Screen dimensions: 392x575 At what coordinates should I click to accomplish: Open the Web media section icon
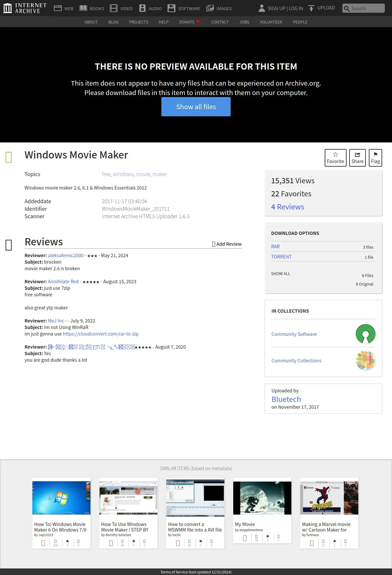click(58, 8)
